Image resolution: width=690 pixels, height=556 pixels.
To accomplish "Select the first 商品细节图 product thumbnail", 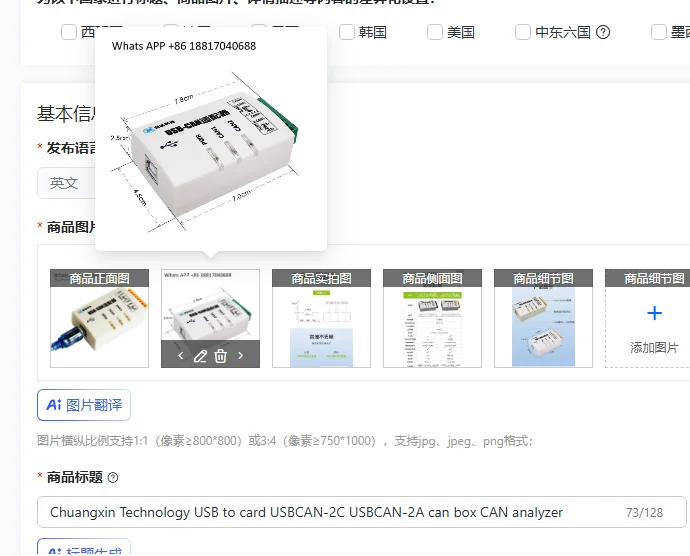I will (x=543, y=318).
